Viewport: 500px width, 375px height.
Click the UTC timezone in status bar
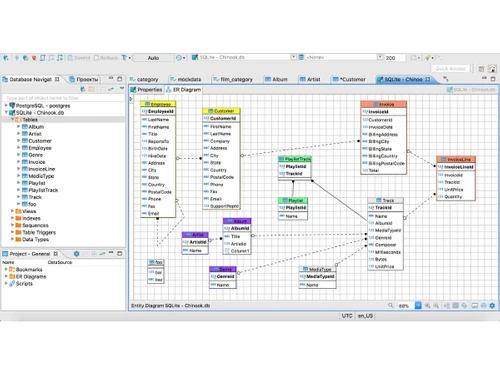[x=347, y=316]
